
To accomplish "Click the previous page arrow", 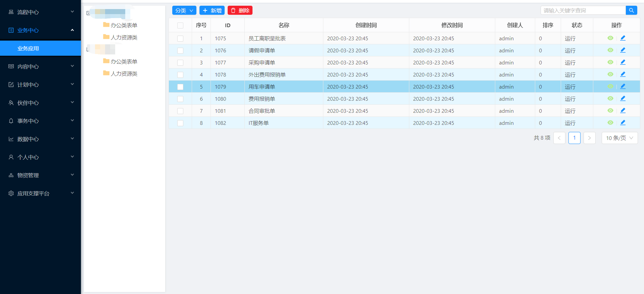I will pos(559,138).
